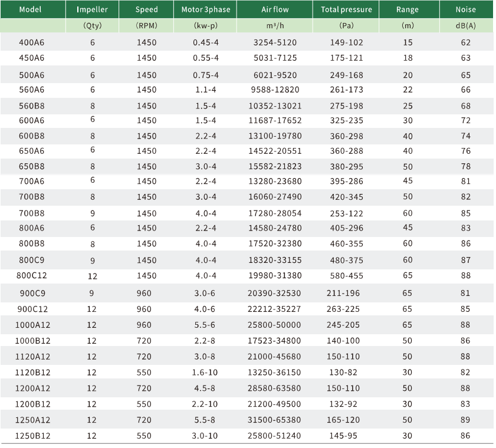The height and width of the screenshot is (448, 496).
Task: Select model cell 650A6
Action: 32,151
